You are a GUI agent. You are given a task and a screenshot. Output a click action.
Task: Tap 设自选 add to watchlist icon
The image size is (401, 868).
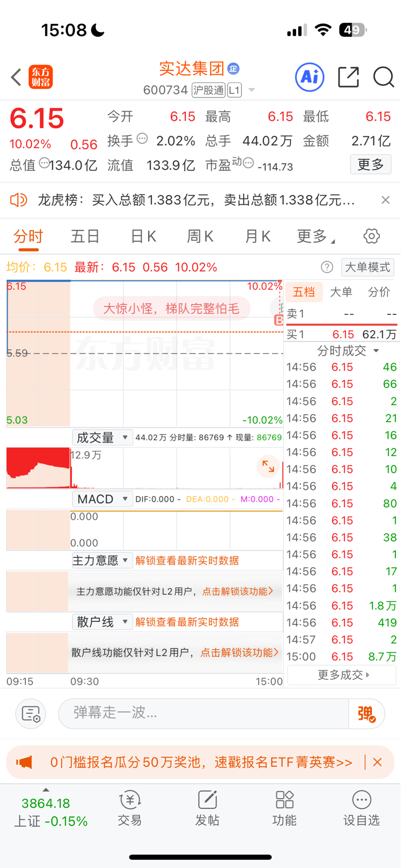(x=361, y=808)
